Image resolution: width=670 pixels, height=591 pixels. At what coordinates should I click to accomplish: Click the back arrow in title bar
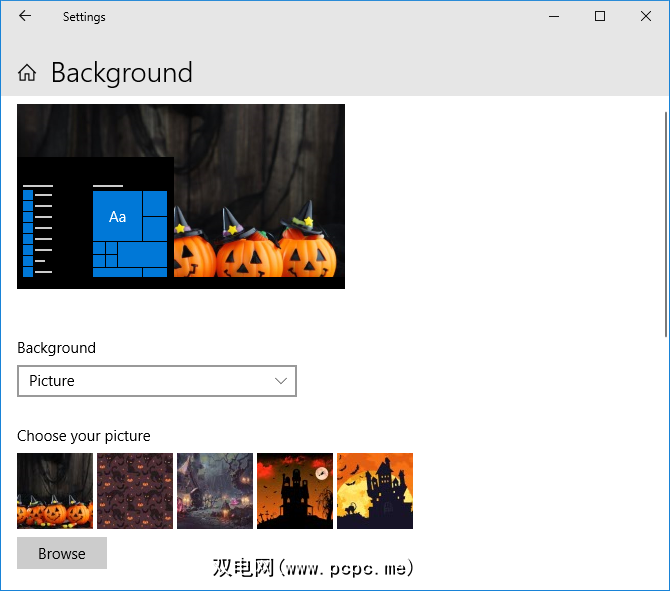(25, 16)
